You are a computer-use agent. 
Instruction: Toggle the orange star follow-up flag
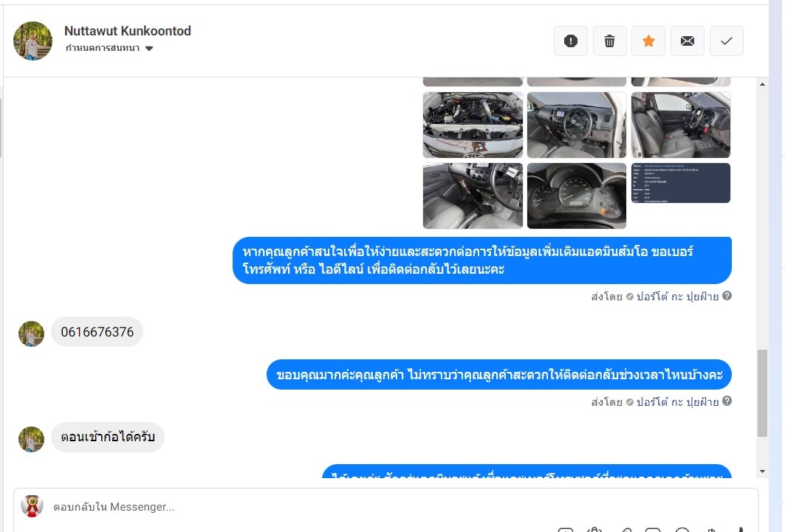(648, 41)
